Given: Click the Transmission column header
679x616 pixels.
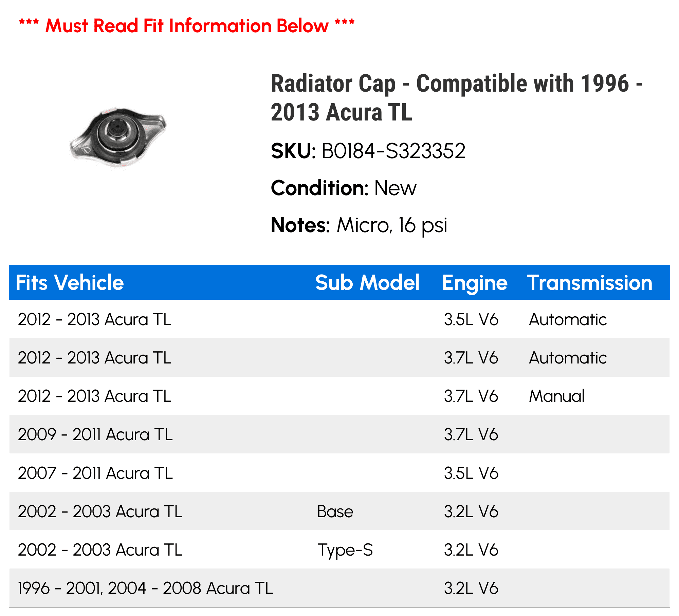Looking at the screenshot, I should [590, 283].
